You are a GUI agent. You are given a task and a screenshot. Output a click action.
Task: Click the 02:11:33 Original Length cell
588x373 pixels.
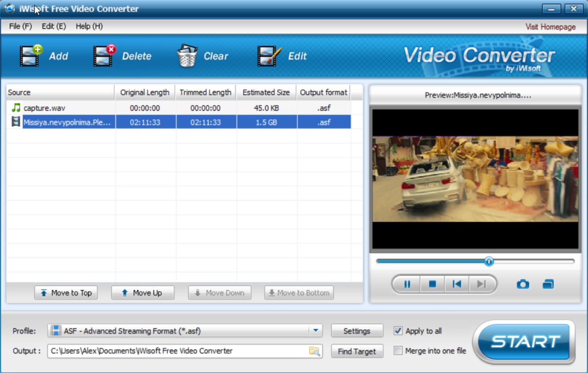[x=145, y=122]
